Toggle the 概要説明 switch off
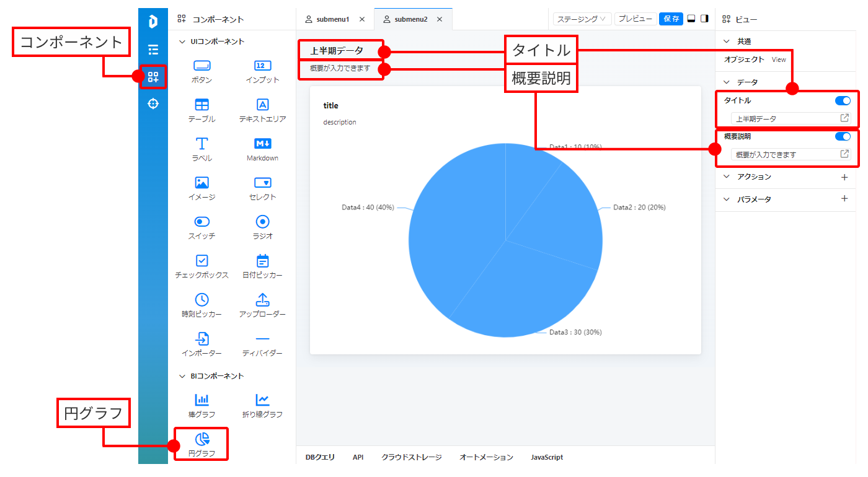Image resolution: width=868 pixels, height=477 pixels. pos(843,136)
